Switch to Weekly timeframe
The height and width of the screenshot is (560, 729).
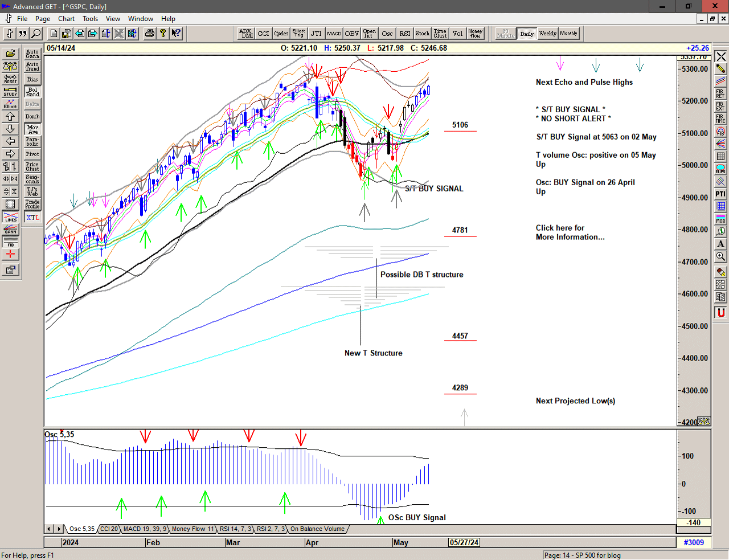pyautogui.click(x=547, y=34)
